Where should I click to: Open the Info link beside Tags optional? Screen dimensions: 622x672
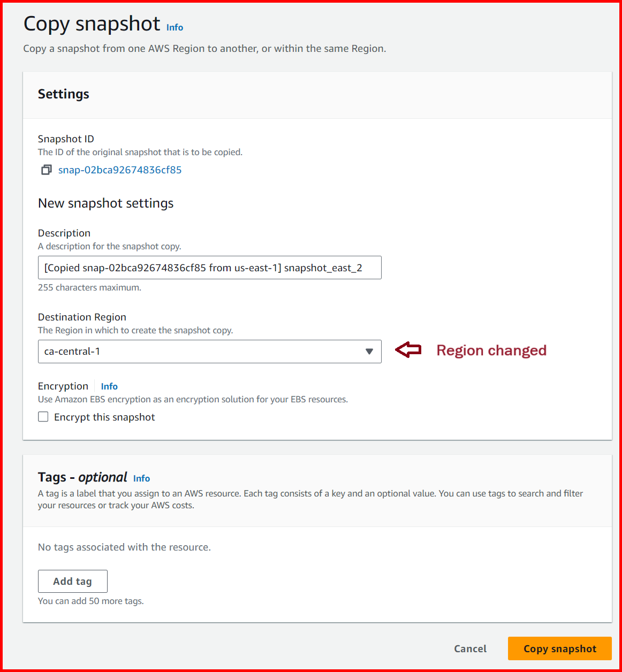coord(141,478)
